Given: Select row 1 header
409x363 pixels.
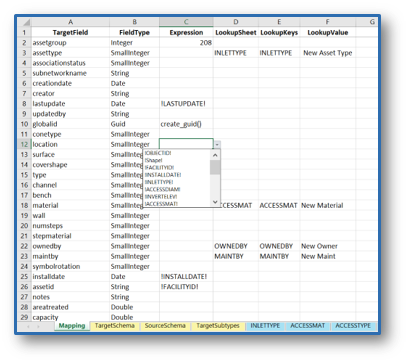Looking at the screenshot, I should click(x=24, y=33).
